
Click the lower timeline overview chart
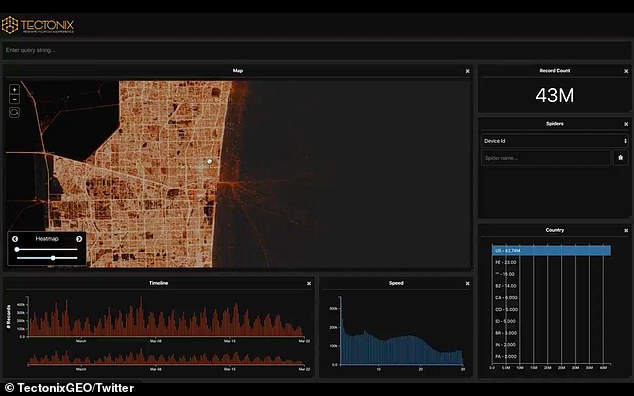pos(166,356)
